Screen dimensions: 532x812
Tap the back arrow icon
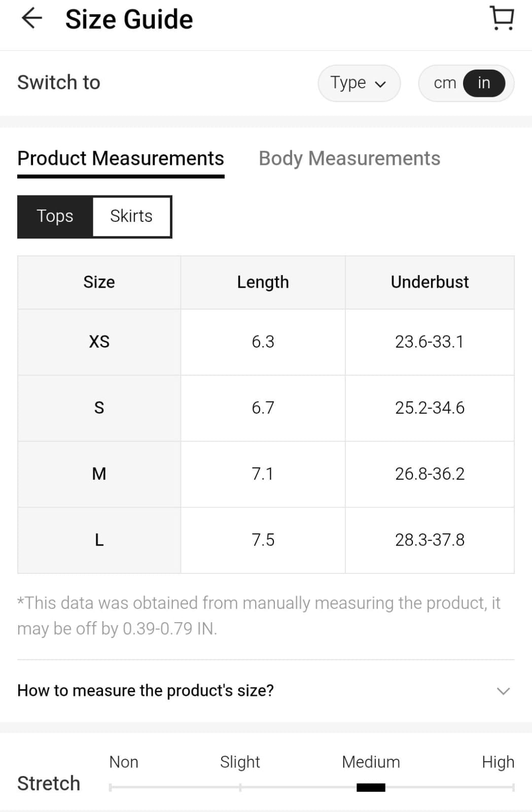click(x=31, y=19)
